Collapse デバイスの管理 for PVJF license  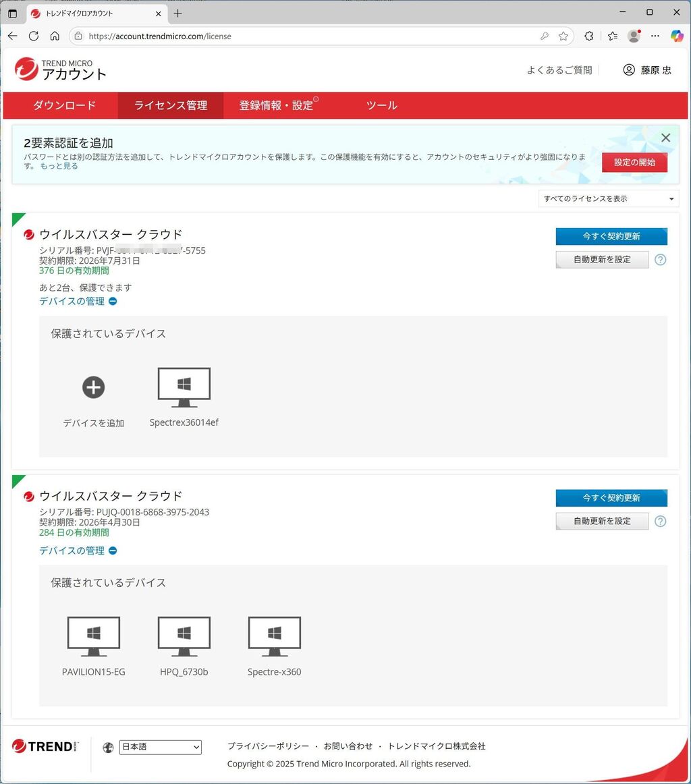click(x=78, y=301)
